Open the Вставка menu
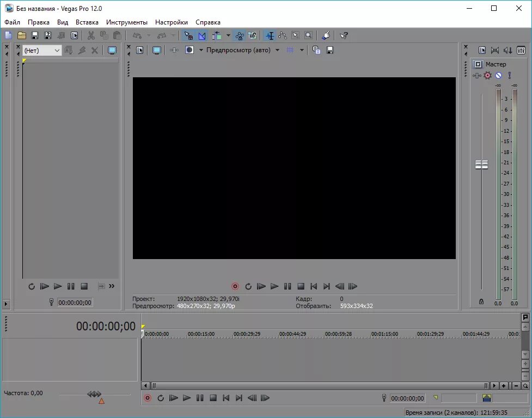This screenshot has width=532, height=418. point(87,22)
